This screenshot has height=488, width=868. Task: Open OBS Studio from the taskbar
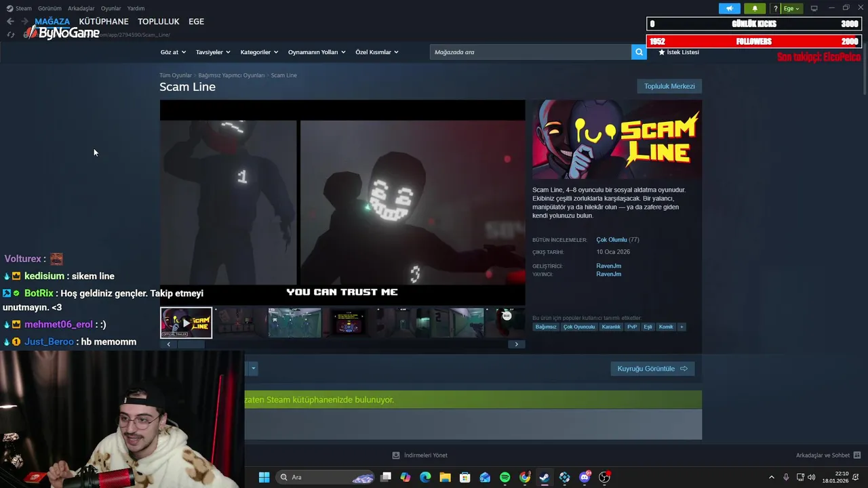[x=604, y=477]
